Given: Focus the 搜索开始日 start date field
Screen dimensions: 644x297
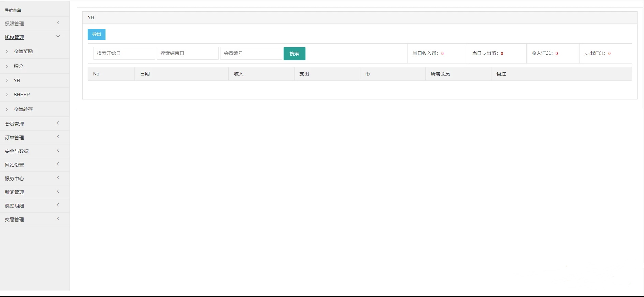Looking at the screenshot, I should [124, 53].
